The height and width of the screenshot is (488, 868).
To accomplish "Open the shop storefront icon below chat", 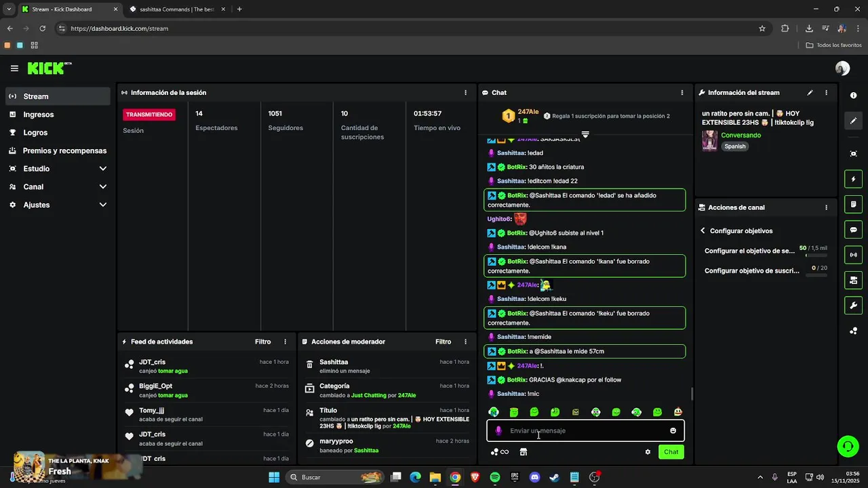I will (x=523, y=452).
